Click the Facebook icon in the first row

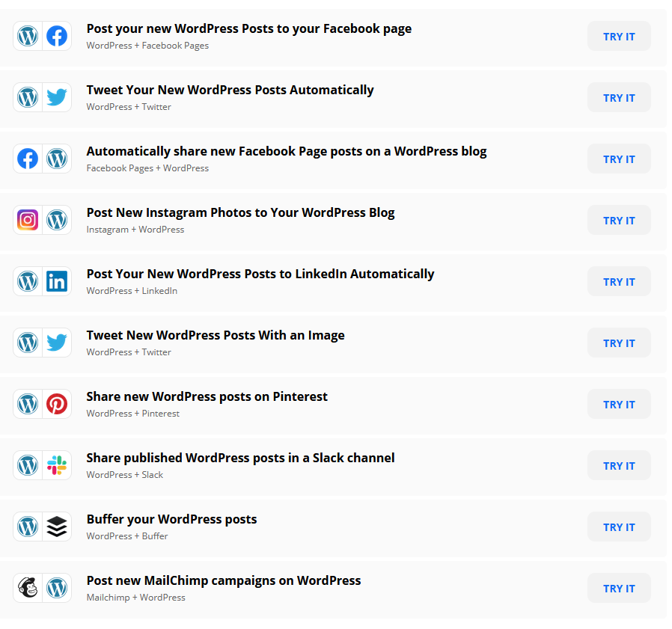point(57,36)
